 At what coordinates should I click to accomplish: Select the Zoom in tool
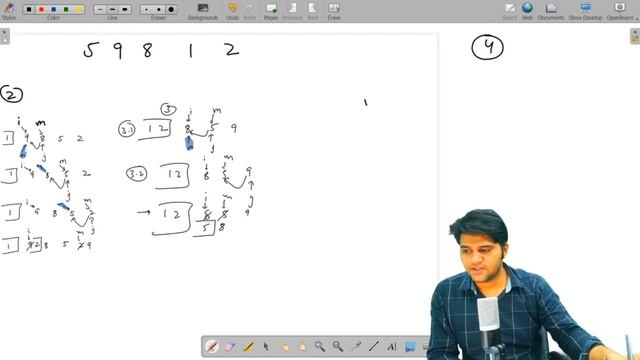click(x=320, y=347)
